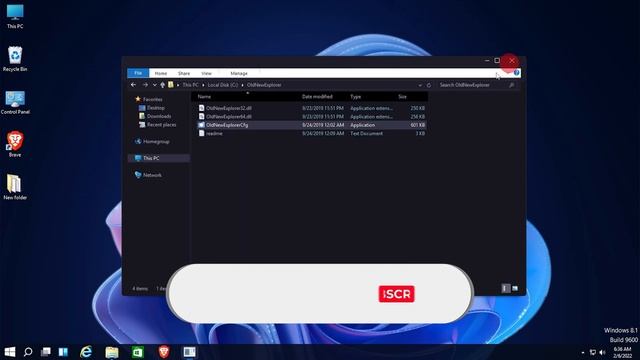Select the OldNewExplorerCfg application
Viewport: 640px width, 360px height.
[311, 125]
